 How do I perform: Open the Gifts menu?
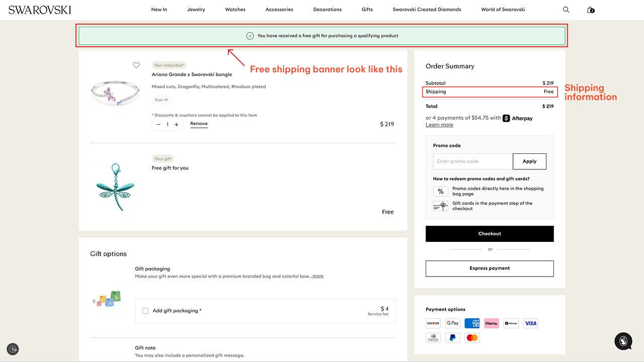point(367,10)
